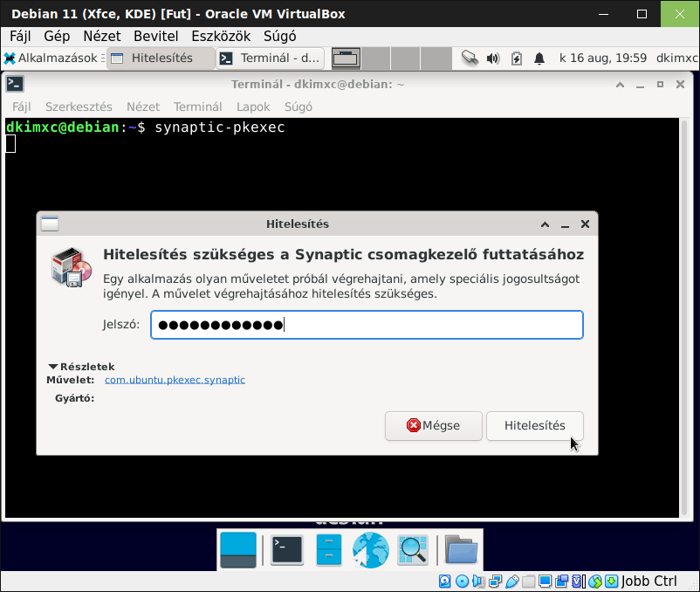Viewport: 700px width, 592px height.
Task: Maximize the terminal window
Action: [660, 85]
